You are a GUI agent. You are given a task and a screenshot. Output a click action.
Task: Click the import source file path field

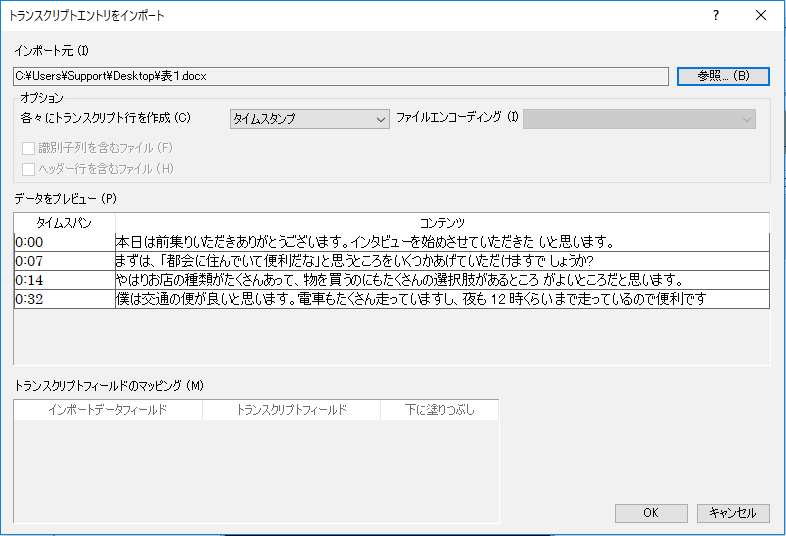(340, 75)
